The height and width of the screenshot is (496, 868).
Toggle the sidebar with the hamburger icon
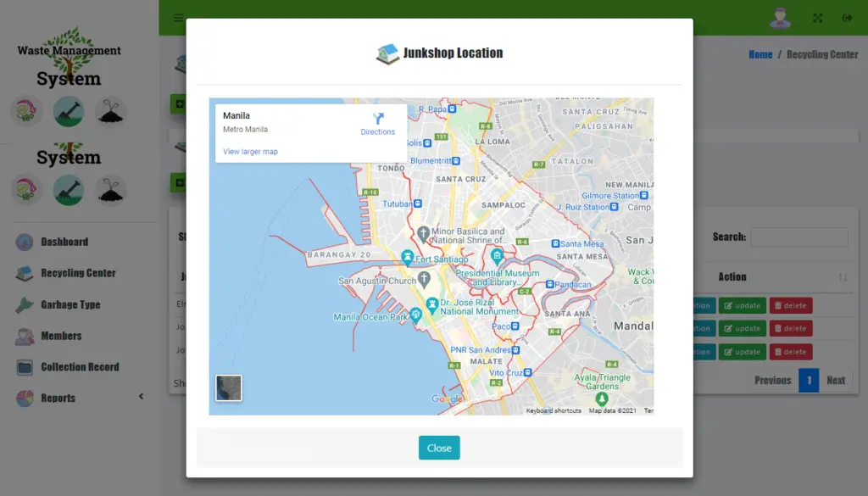(177, 17)
